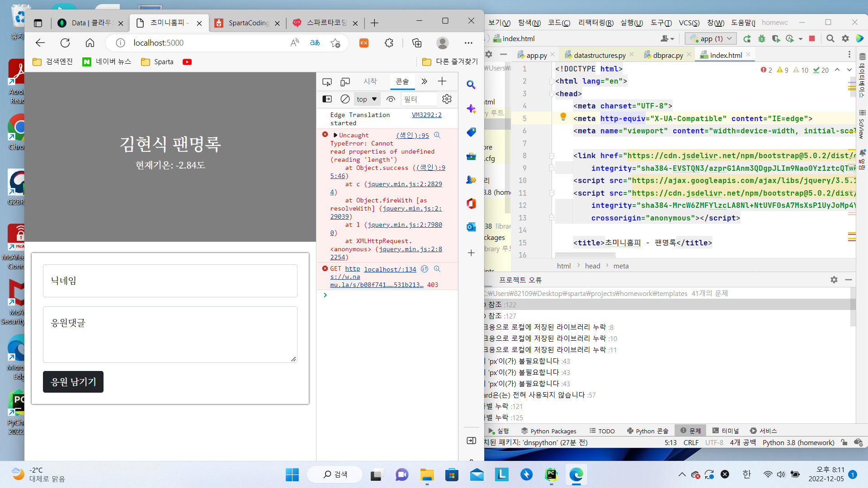The width and height of the screenshot is (868, 488).
Task: Open the dbprac.py editor tab
Action: (x=668, y=55)
